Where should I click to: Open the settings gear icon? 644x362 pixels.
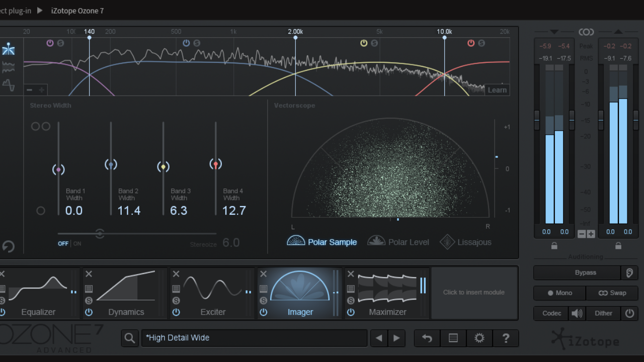pyautogui.click(x=479, y=338)
